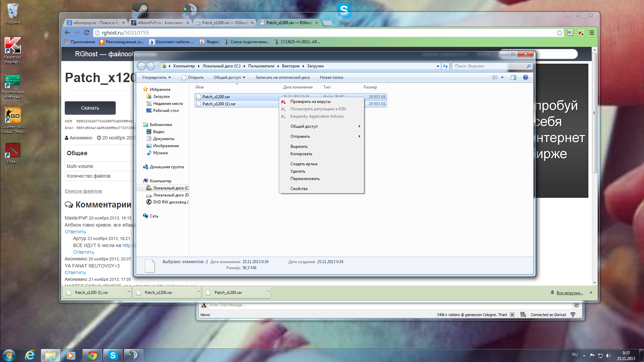
Task: Click the Kaspersky extension icon in Chrome's toolbar
Action: click(x=581, y=33)
